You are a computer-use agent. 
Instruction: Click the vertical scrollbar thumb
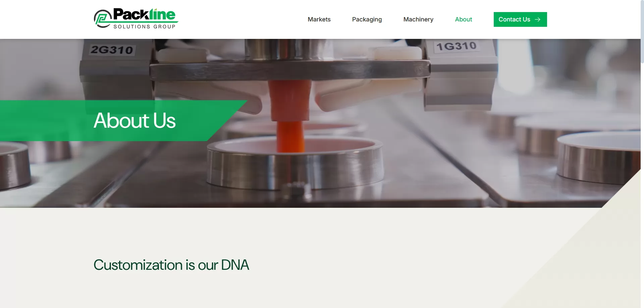click(642, 32)
